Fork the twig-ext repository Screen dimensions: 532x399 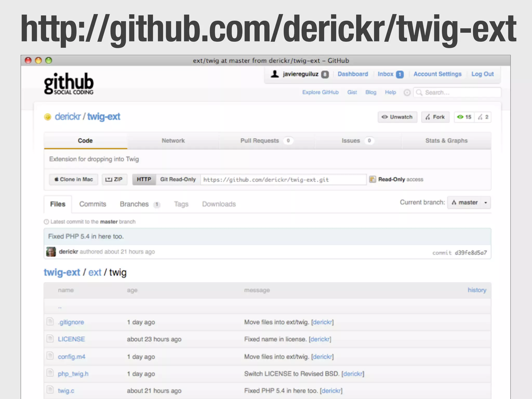click(x=435, y=117)
